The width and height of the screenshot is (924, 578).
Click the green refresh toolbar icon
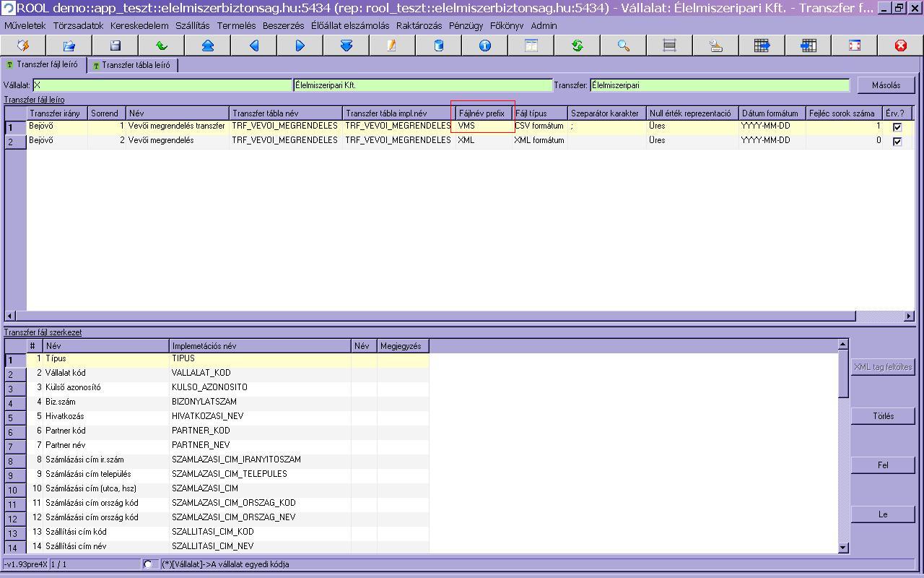coord(577,46)
